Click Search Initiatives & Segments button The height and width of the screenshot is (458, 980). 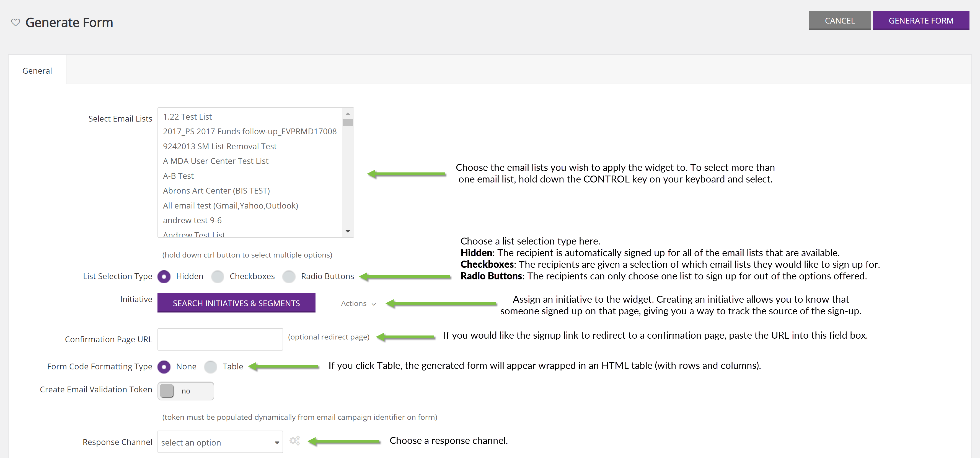236,303
